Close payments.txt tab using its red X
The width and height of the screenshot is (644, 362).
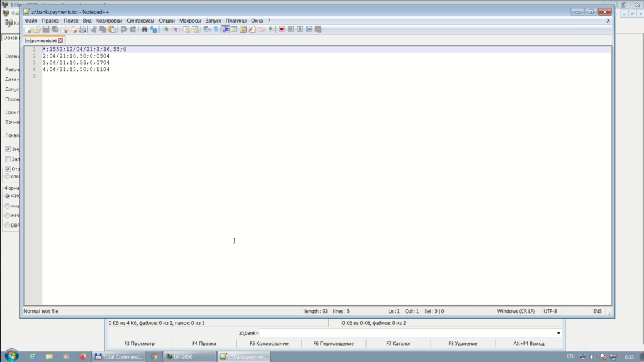pyautogui.click(x=60, y=41)
